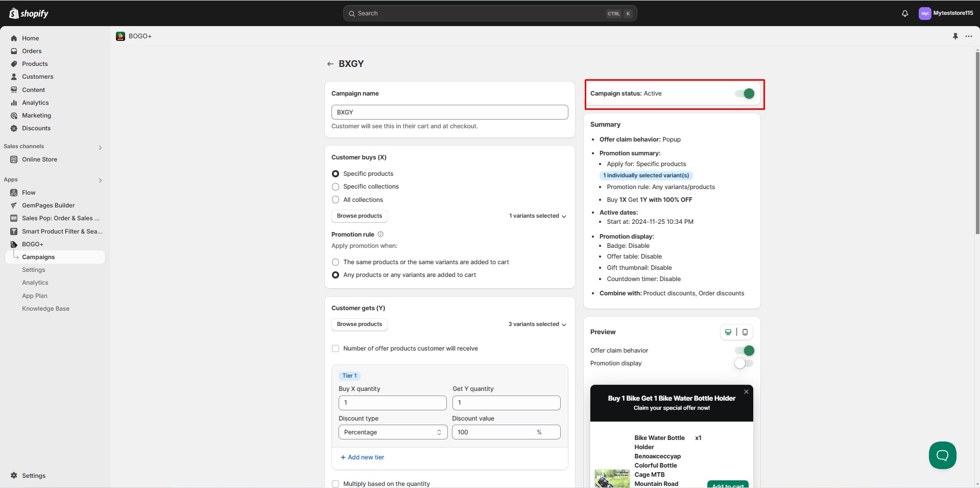
Task: Click the Campaign name input field
Action: [449, 112]
